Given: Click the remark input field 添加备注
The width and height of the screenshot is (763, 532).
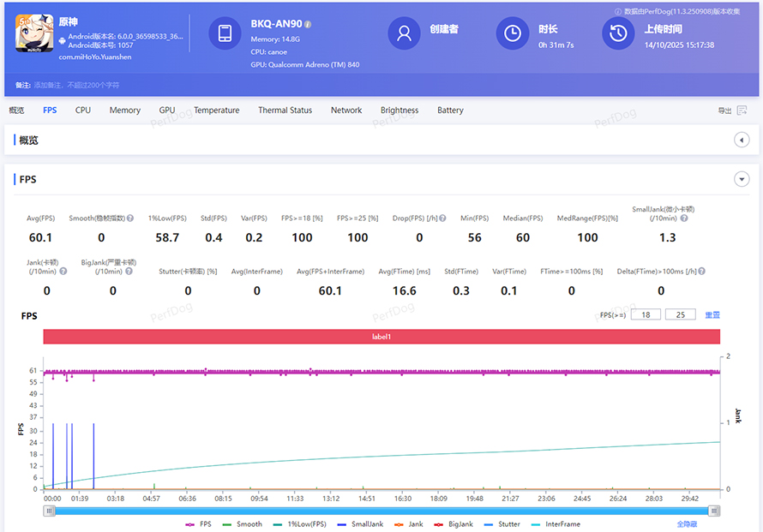Looking at the screenshot, I should coord(77,86).
